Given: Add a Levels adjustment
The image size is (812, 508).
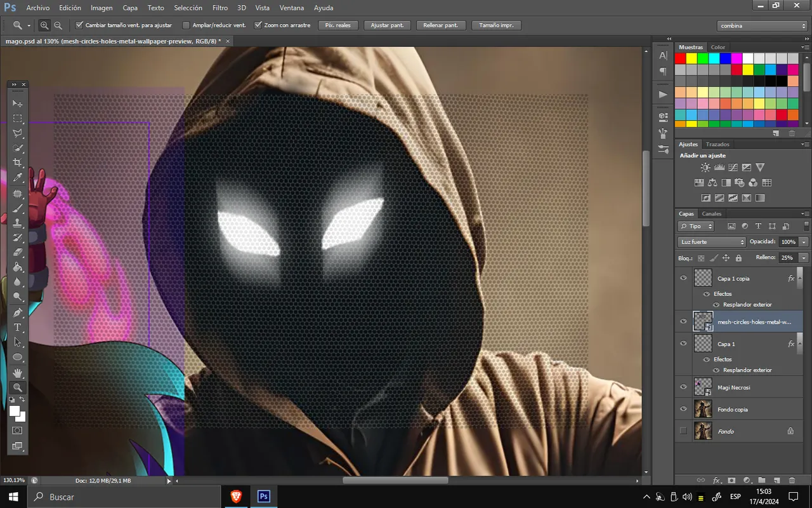Looking at the screenshot, I should point(719,167).
